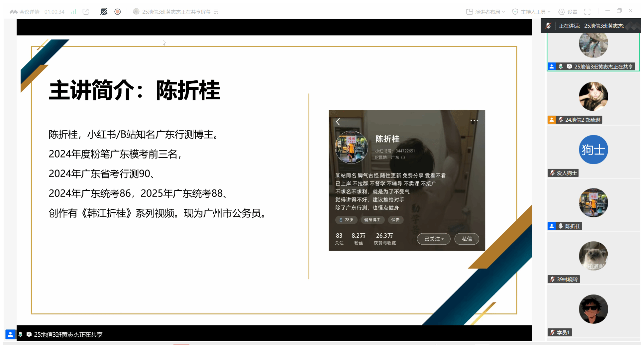Toggle muted microphone in speaking bar

548,26
